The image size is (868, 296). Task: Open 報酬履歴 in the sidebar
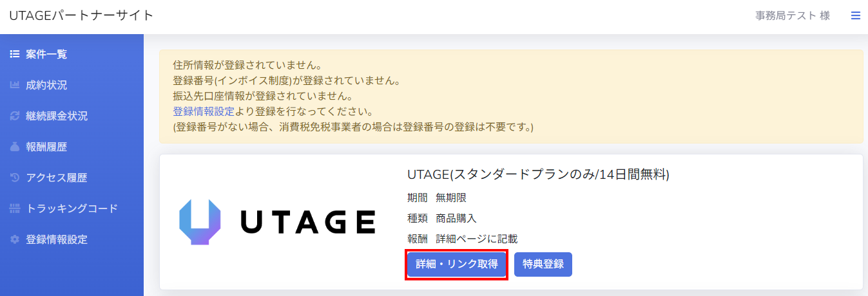point(46,147)
